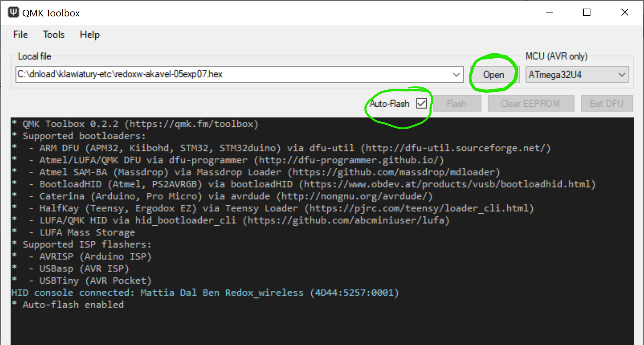Expand the Local file history dropdown arrow

456,74
